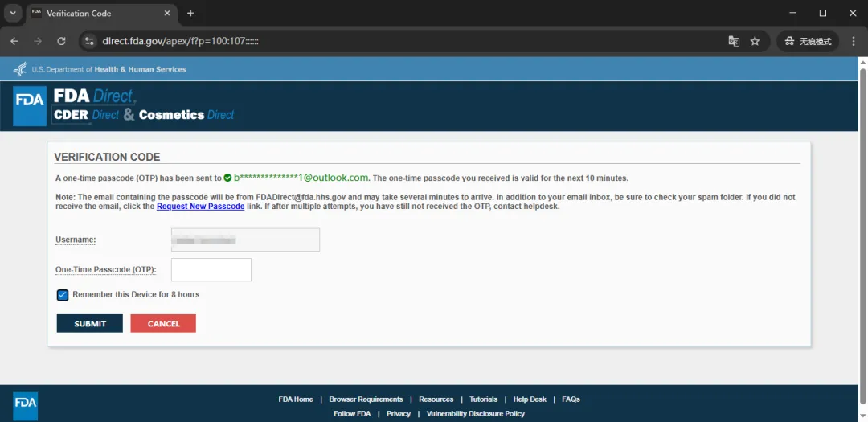Select the Verification Code tab
Viewport: 868px width, 422px height.
coord(103,14)
